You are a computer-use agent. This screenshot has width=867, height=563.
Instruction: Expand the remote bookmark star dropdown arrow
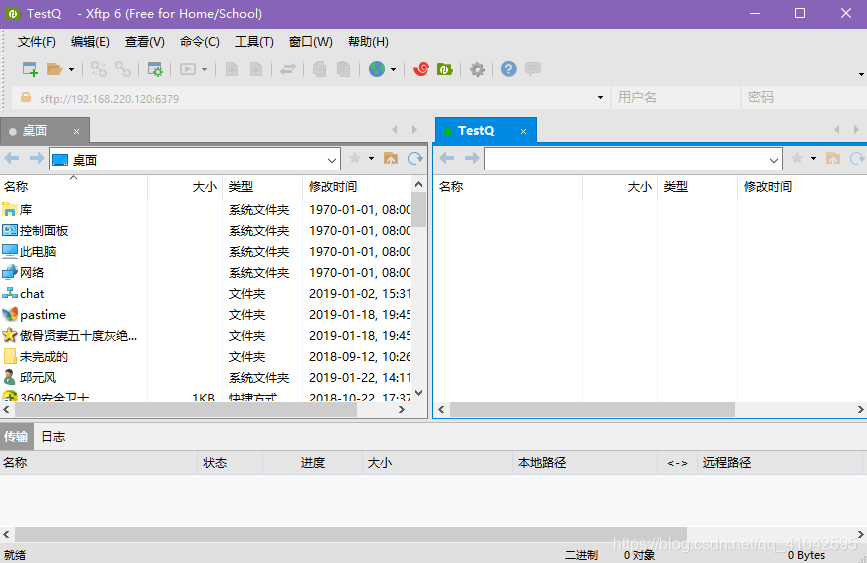click(x=813, y=159)
